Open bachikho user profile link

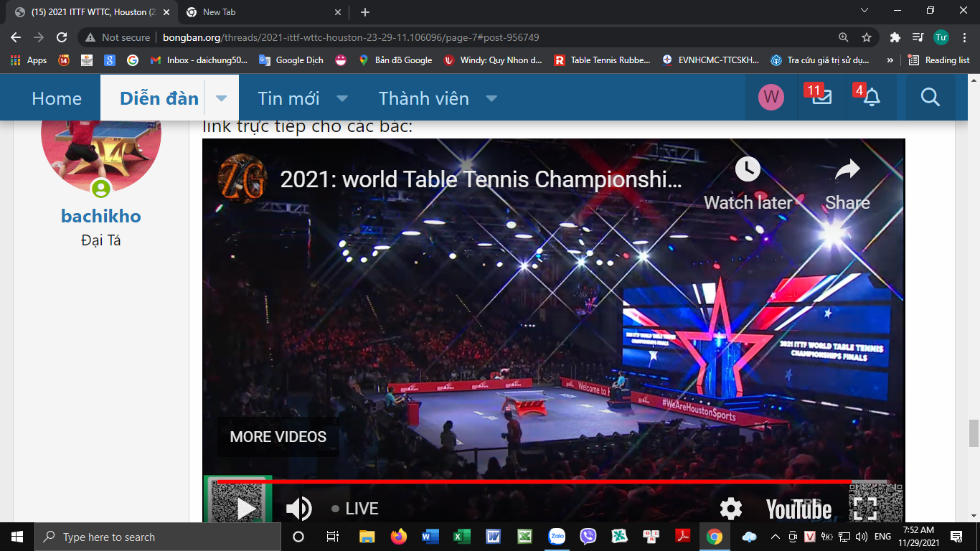[100, 216]
